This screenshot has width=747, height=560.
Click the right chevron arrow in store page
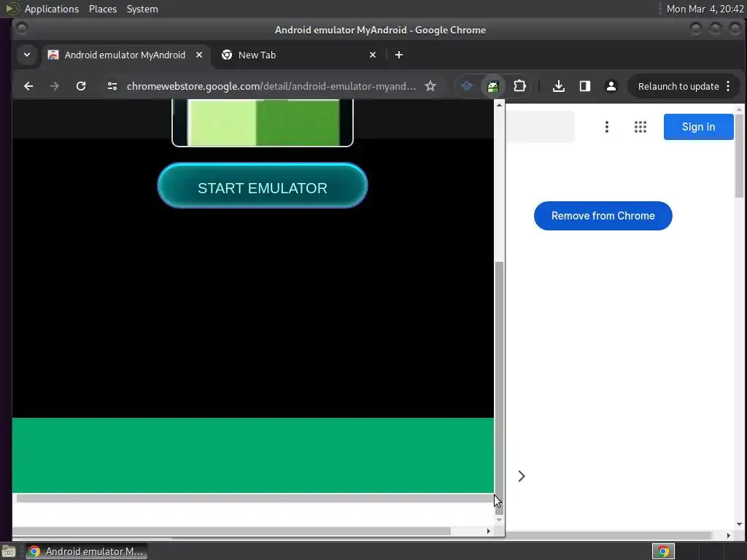pyautogui.click(x=522, y=476)
